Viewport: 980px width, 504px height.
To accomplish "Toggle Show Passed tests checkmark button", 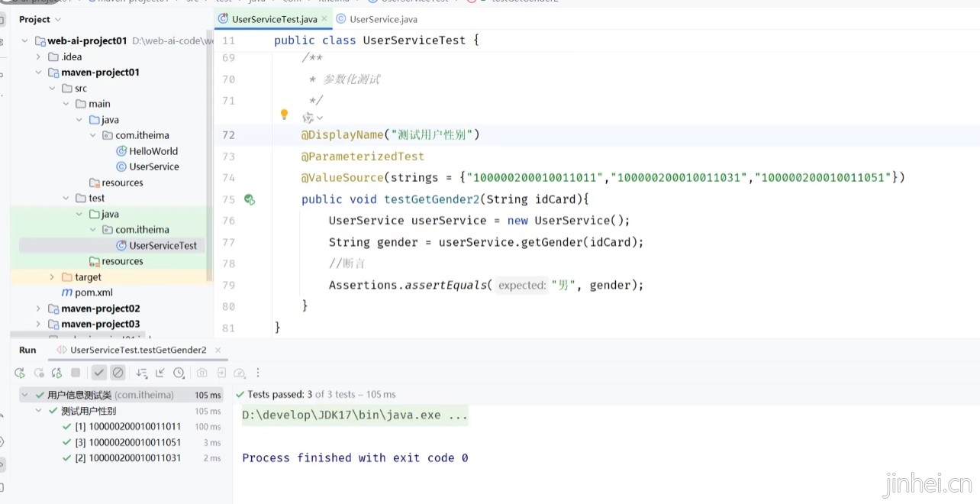I will pyautogui.click(x=98, y=373).
